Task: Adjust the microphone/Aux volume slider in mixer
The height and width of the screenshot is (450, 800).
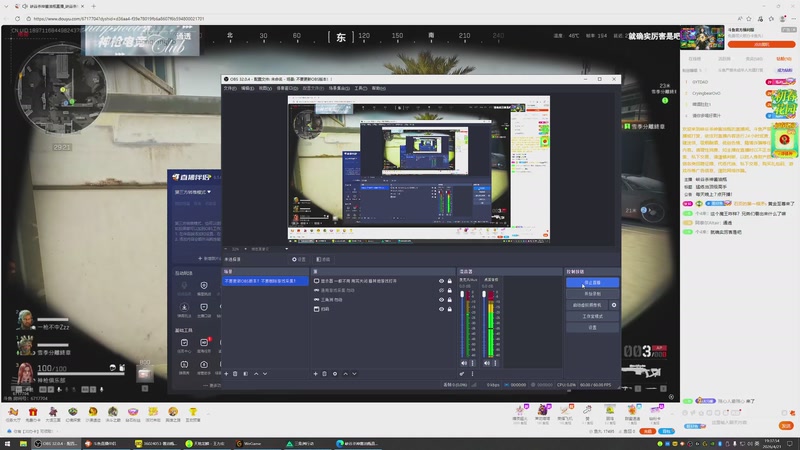Action: (x=462, y=324)
